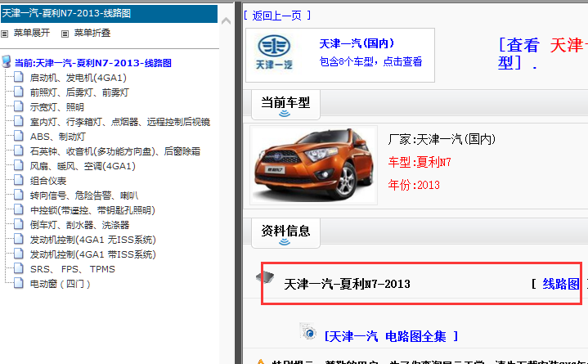Image resolution: width=588 pixels, height=364 pixels.
Task: Click page icon next to 启动机、发电机(4GA1)
Action: click(18, 78)
